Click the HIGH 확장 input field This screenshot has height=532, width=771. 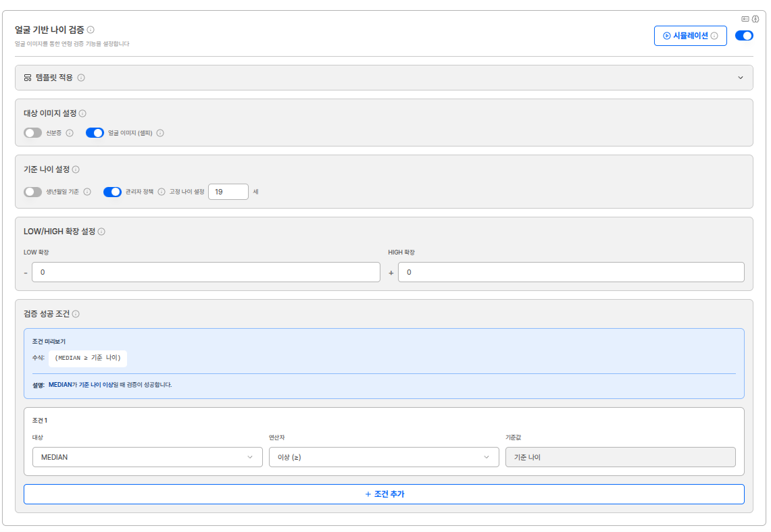(x=572, y=272)
